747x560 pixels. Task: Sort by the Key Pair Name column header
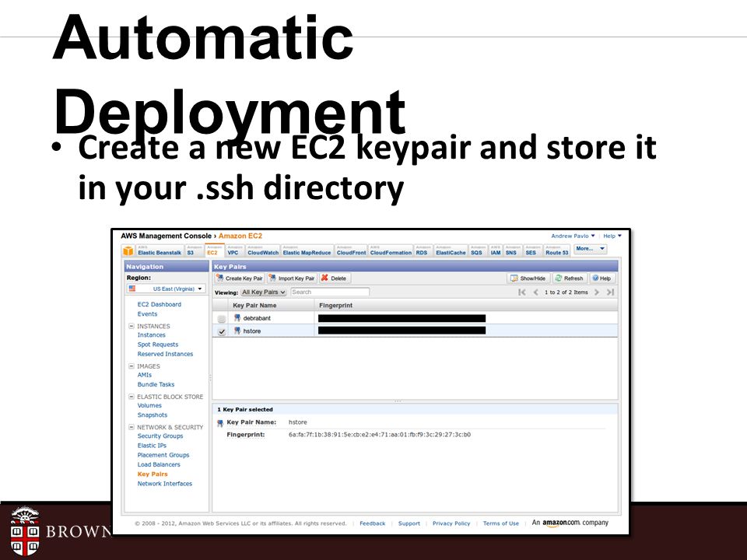[x=271, y=305]
